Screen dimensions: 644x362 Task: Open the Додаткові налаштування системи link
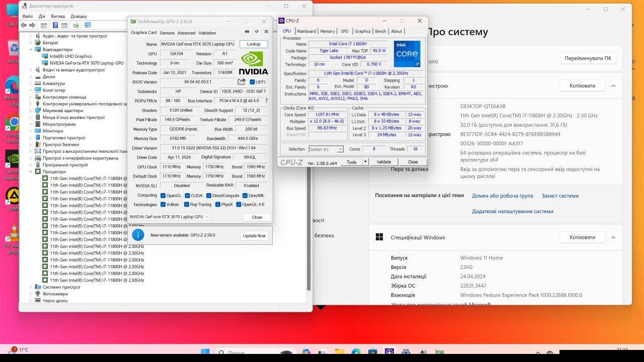click(512, 211)
